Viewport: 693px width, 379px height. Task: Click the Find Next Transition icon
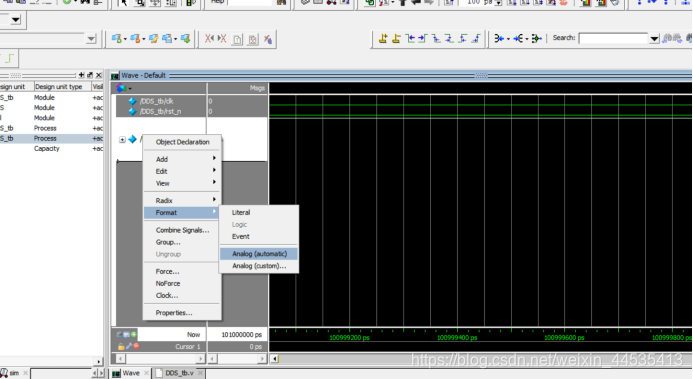[423, 38]
